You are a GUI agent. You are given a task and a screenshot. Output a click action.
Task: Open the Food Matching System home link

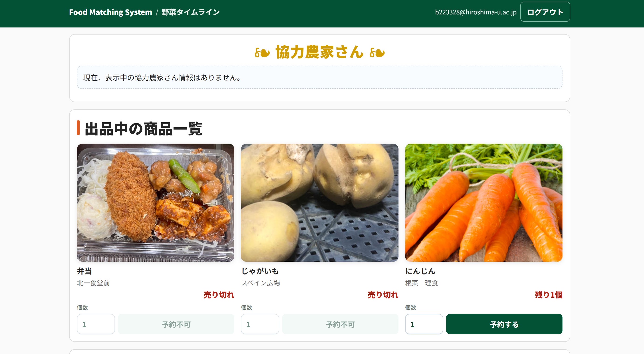(111, 12)
